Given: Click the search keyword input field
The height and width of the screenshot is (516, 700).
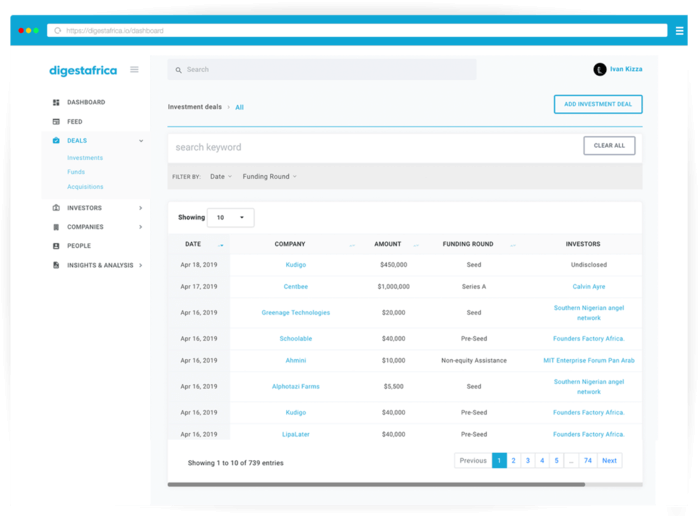Looking at the screenshot, I should coord(374,147).
